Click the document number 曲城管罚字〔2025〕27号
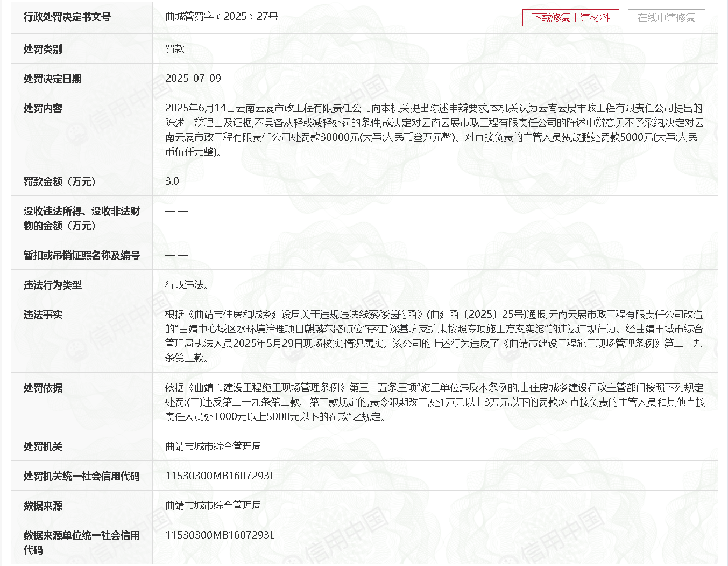Image resolution: width=728 pixels, height=566 pixels. pos(221,17)
